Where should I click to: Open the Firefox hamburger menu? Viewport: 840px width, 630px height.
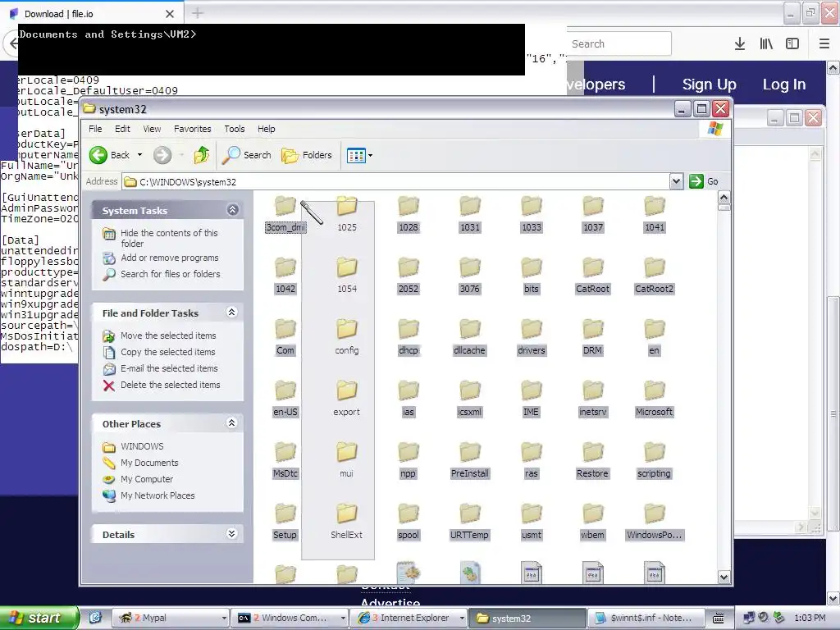click(x=824, y=44)
